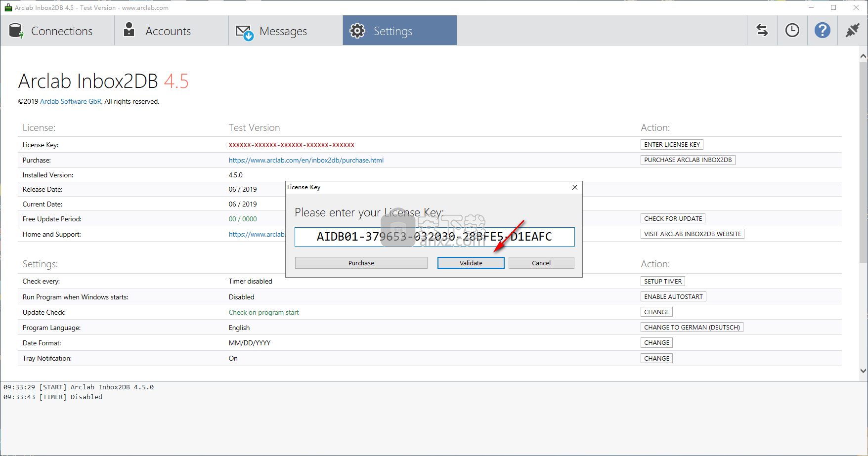Click the XXXXXX license key placeholder text
The width and height of the screenshot is (868, 456).
point(292,145)
